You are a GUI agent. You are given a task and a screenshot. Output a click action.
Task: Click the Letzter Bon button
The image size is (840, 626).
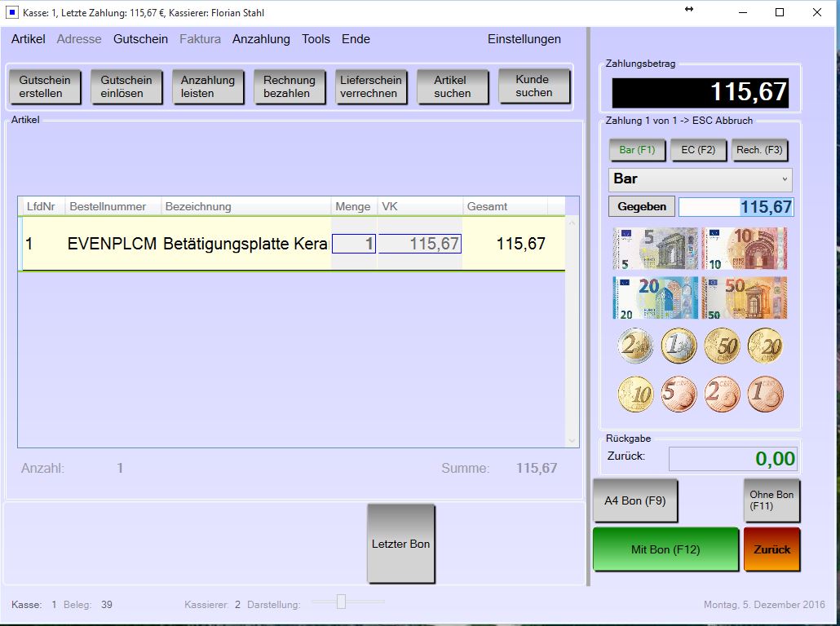tap(400, 544)
